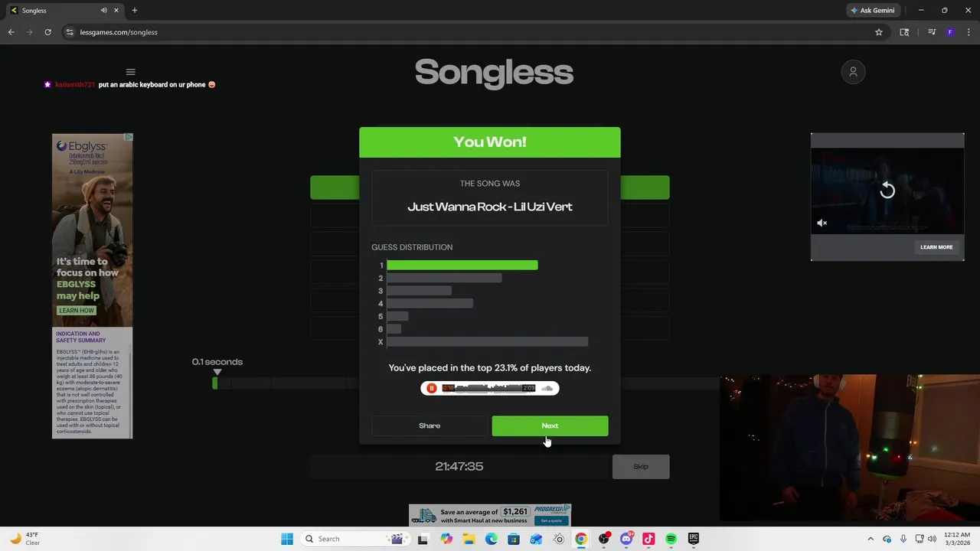Image resolution: width=980 pixels, height=551 pixels.
Task: Click the Progressive banner ad
Action: 490,515
